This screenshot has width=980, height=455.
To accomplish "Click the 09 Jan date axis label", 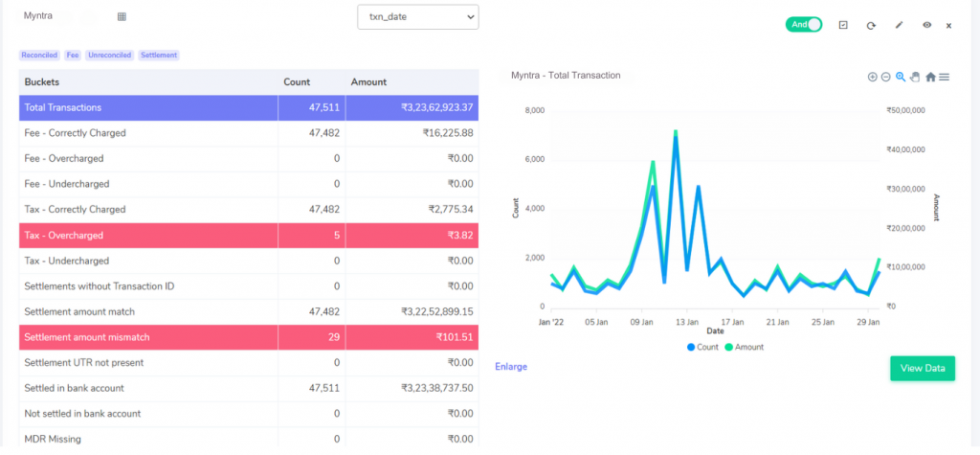I will click(642, 323).
